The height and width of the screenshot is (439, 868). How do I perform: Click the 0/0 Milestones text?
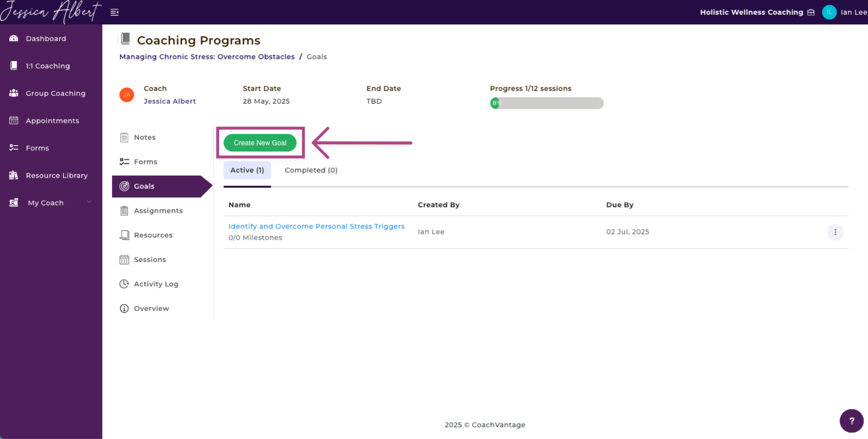coord(255,237)
